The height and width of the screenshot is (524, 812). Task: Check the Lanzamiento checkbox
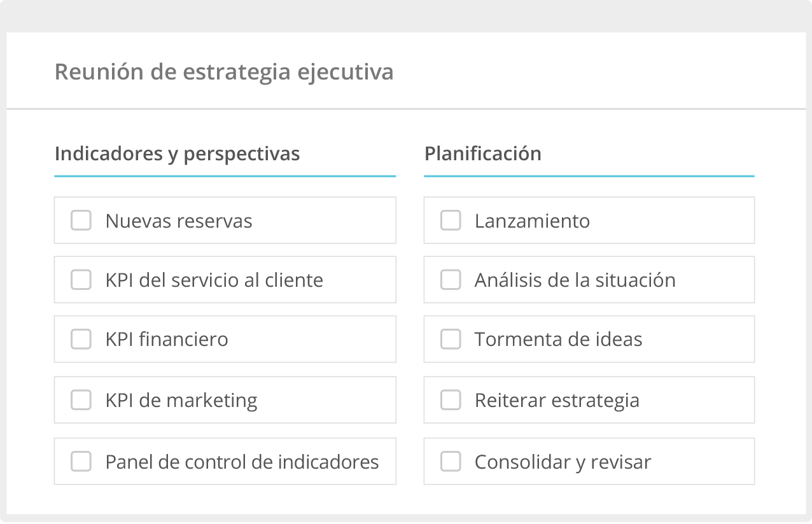click(x=451, y=220)
